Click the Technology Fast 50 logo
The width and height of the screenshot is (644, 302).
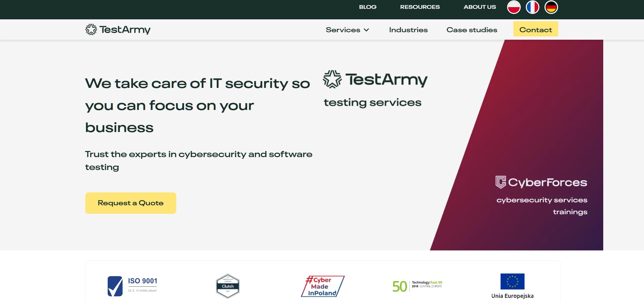tap(417, 286)
